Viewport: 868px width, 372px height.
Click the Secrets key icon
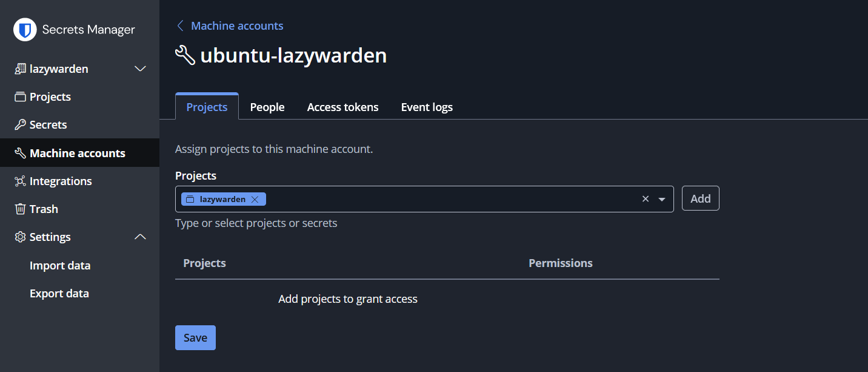pyautogui.click(x=20, y=125)
